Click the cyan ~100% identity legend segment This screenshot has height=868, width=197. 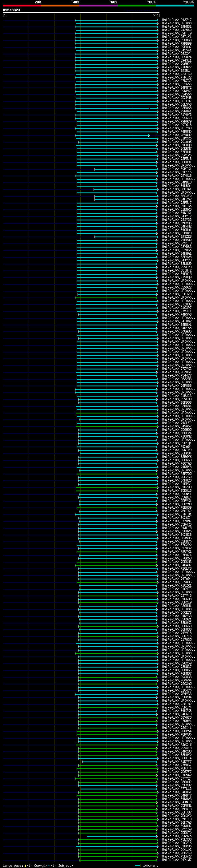(x=175, y=6)
